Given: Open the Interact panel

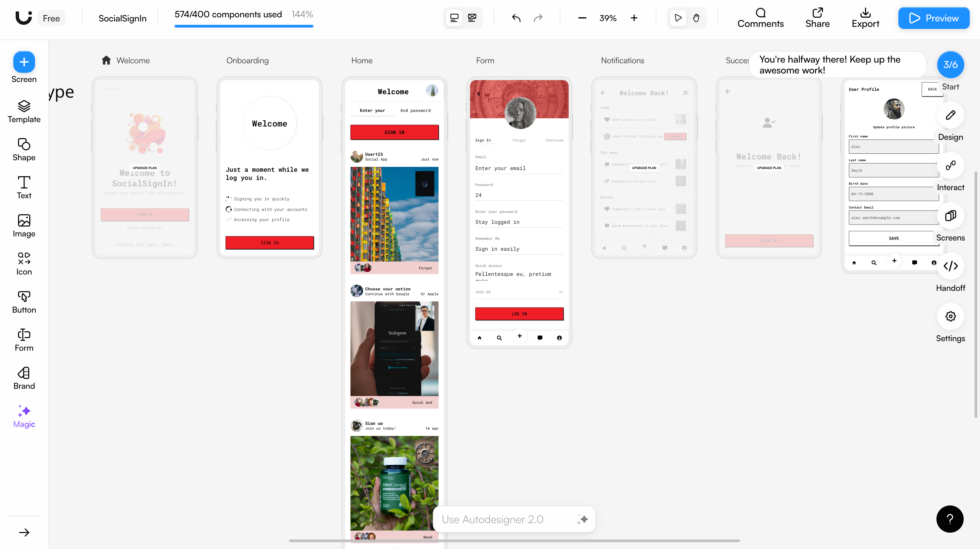Looking at the screenshot, I should pyautogui.click(x=950, y=165).
